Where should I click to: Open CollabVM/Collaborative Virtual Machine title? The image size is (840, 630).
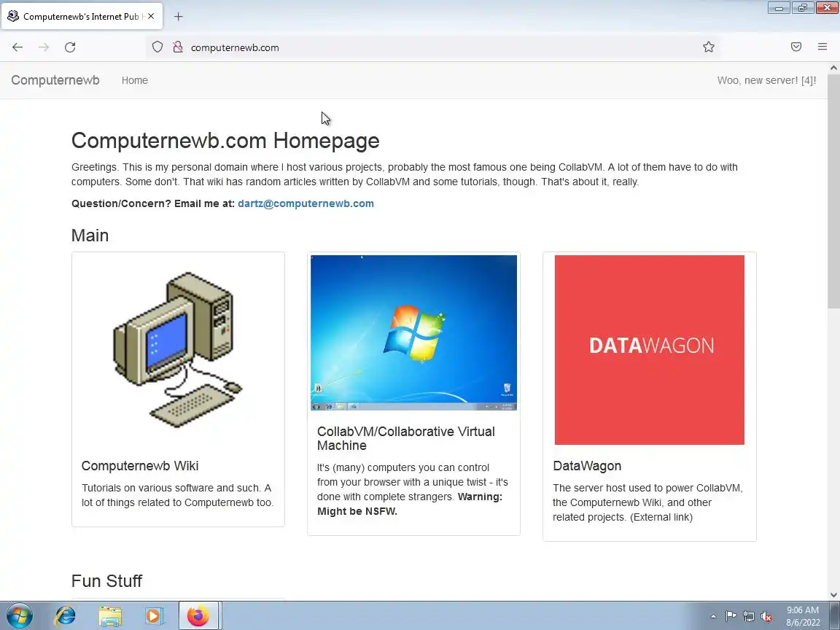click(406, 438)
